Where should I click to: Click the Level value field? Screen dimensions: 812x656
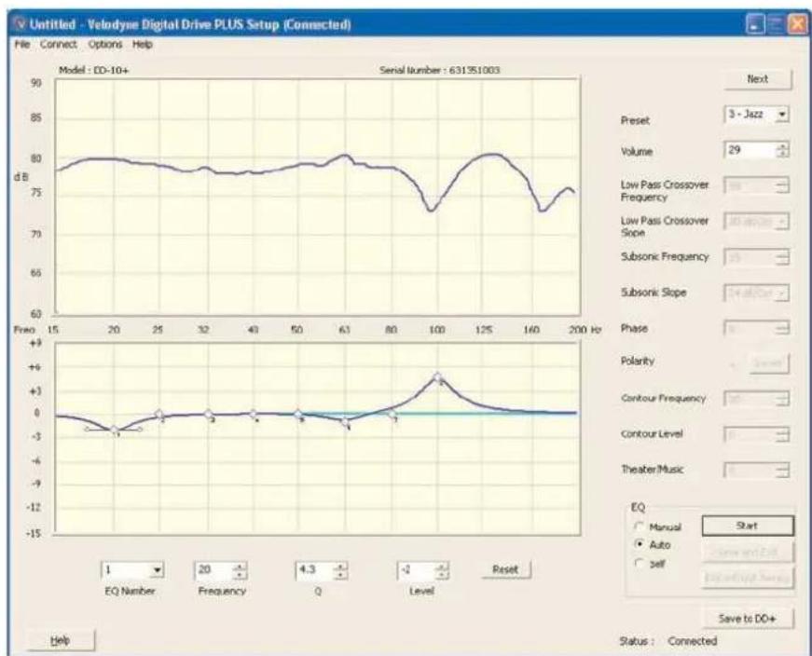coord(417,570)
